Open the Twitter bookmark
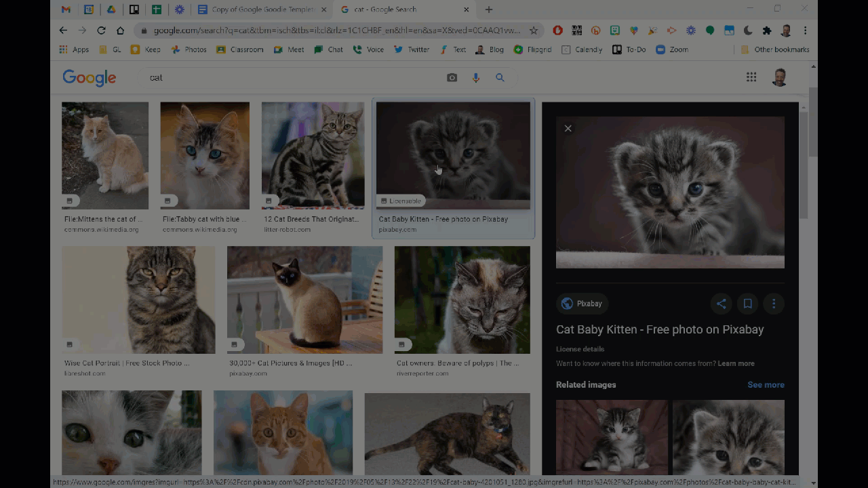Screen dimensions: 868x488 pyautogui.click(x=412, y=49)
